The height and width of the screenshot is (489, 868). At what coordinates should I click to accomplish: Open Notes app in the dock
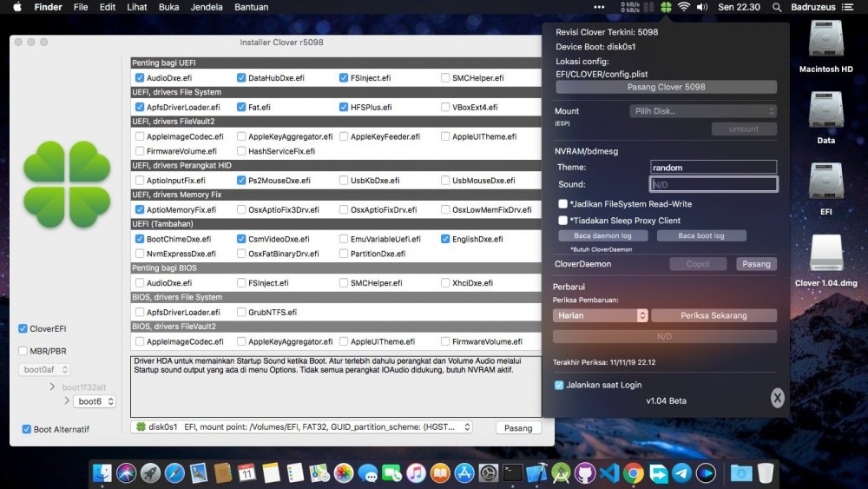pyautogui.click(x=271, y=473)
